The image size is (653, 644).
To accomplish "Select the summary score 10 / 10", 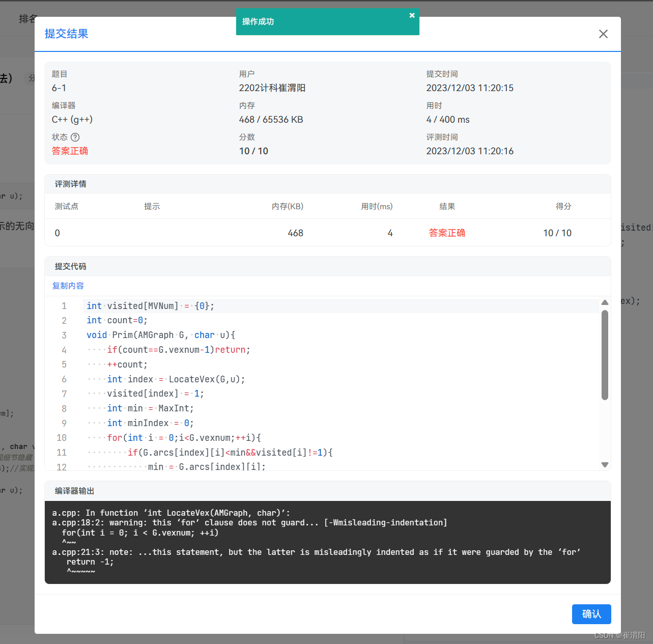I will click(253, 151).
